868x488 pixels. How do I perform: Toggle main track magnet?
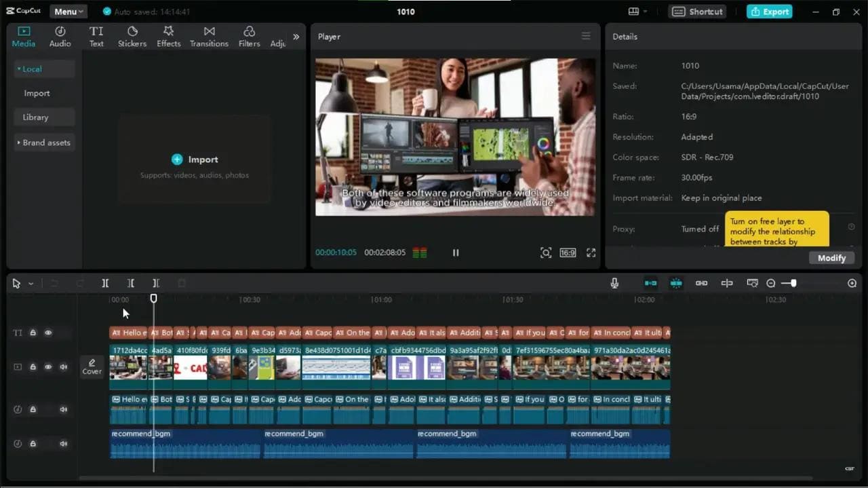coord(651,283)
